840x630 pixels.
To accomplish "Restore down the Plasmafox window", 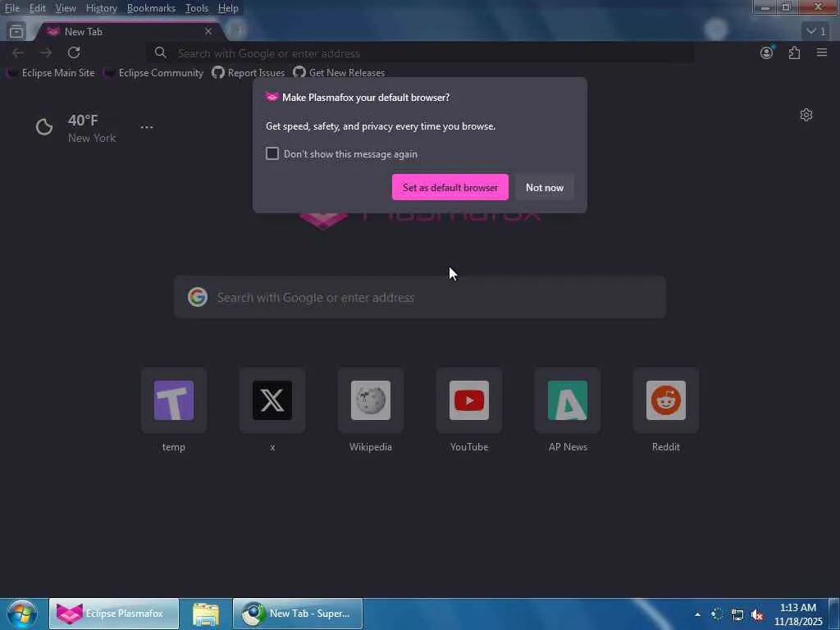I will (x=787, y=7).
